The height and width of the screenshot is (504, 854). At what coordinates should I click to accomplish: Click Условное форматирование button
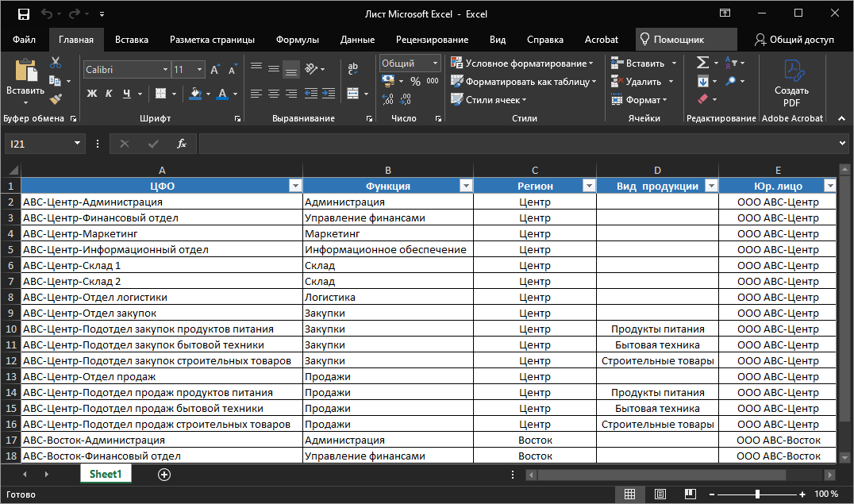click(x=522, y=63)
